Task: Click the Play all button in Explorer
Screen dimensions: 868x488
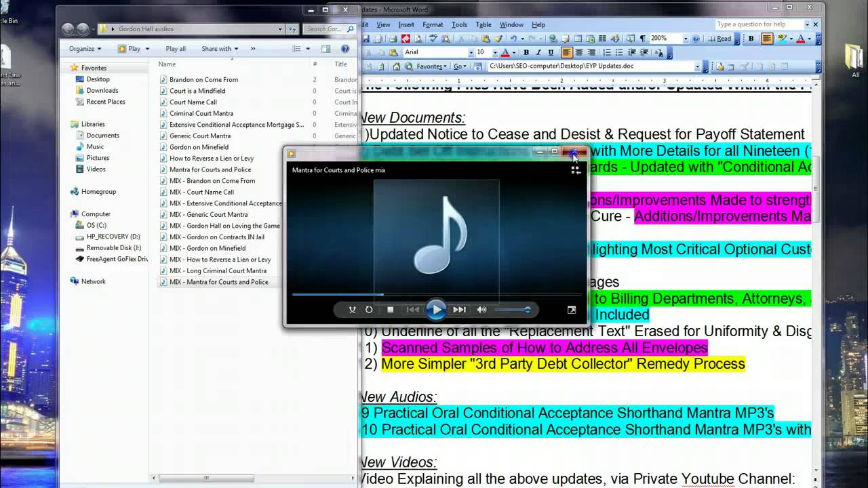Action: click(176, 49)
